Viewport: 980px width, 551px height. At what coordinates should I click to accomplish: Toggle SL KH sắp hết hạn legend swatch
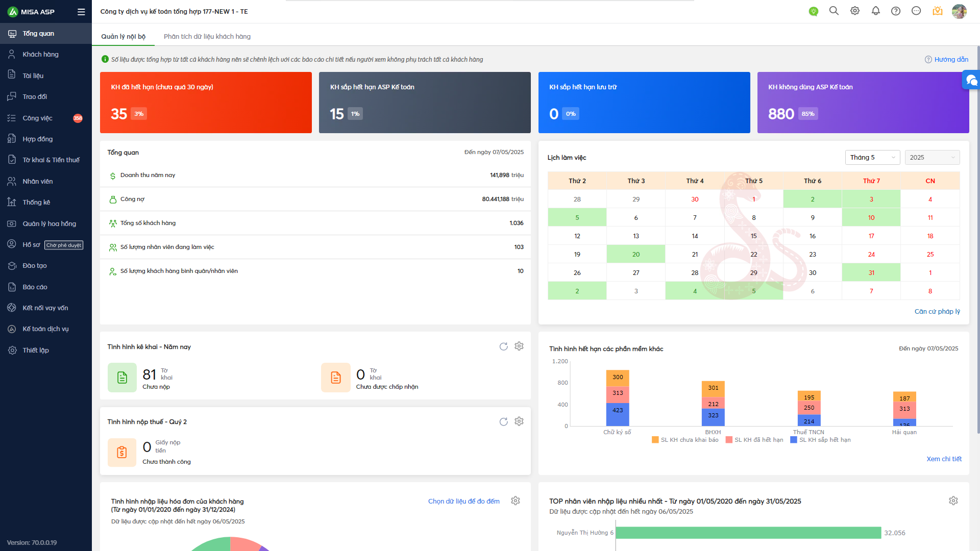point(794,440)
